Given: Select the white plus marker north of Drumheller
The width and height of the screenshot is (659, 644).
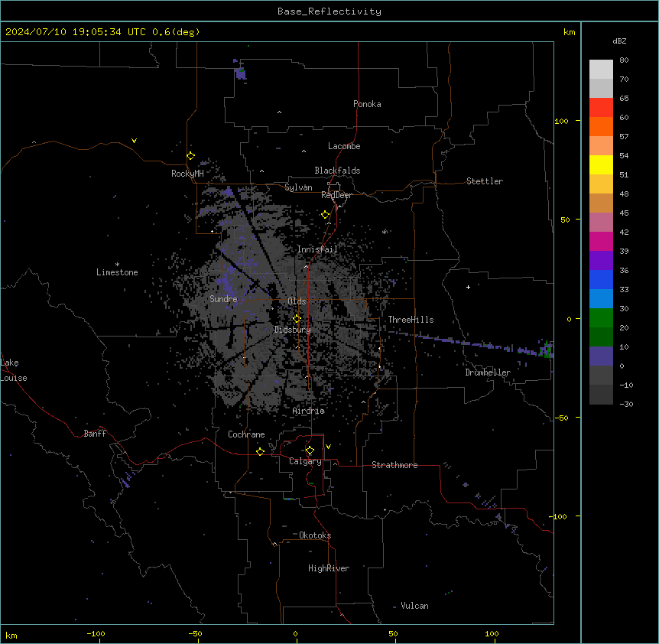Looking at the screenshot, I should [468, 287].
